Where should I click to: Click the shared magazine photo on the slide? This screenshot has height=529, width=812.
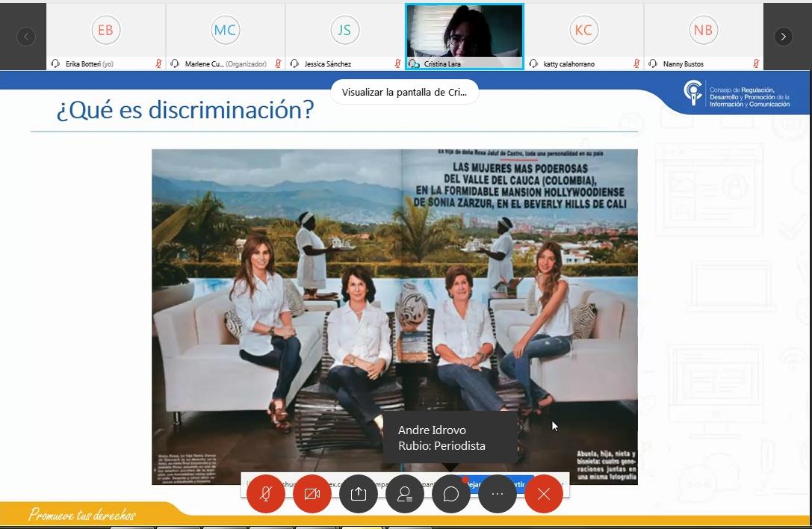(x=394, y=317)
